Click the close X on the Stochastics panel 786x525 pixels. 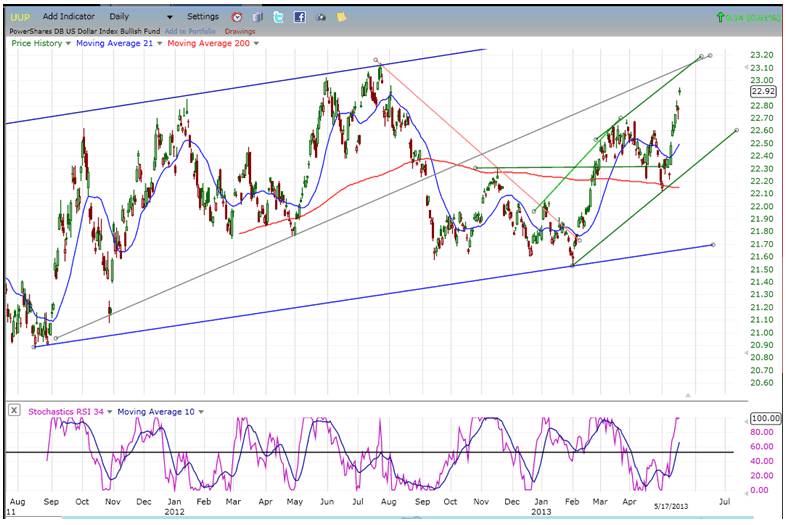[12, 410]
